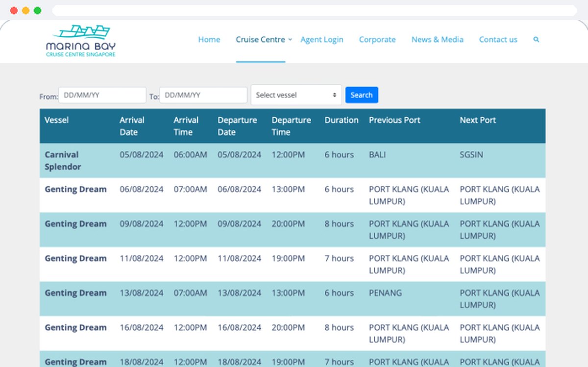Click the 07:00AM time on 13/08/2024 row
588x367 pixels.
pos(190,293)
